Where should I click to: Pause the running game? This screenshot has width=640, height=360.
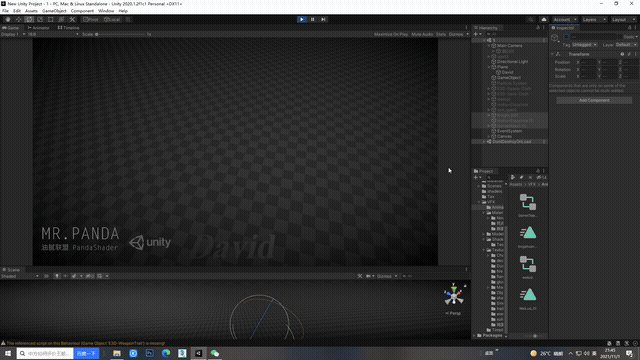coord(313,19)
